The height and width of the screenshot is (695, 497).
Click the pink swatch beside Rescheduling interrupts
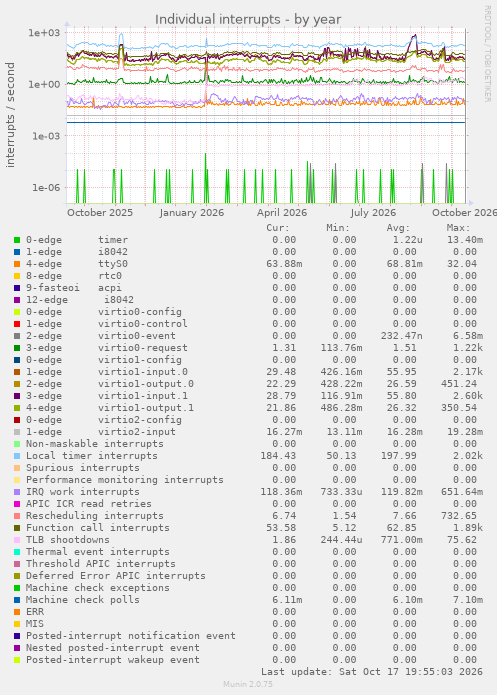coord(17,516)
